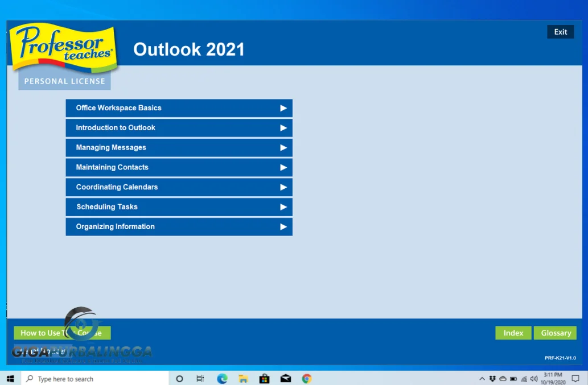This screenshot has height=385, width=588.
Task: Open Cortana circle icon in taskbar
Action: click(179, 379)
